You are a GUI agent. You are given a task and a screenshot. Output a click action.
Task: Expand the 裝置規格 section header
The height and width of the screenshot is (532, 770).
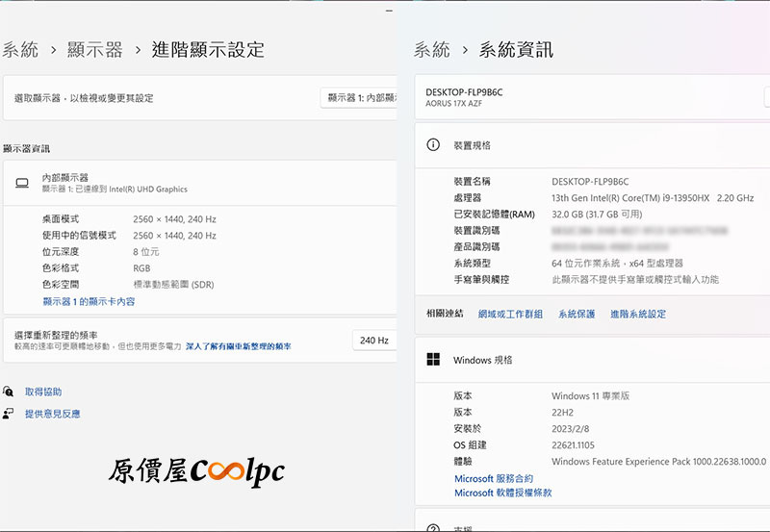pyautogui.click(x=592, y=145)
